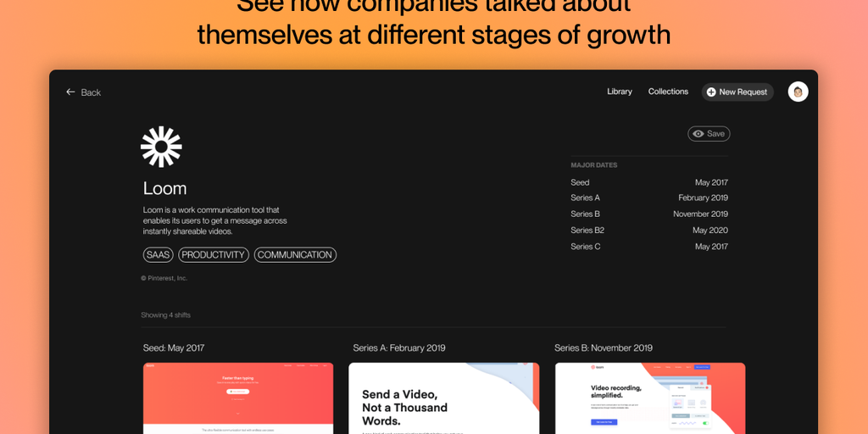
Task: Click the back arrow icon
Action: click(70, 92)
